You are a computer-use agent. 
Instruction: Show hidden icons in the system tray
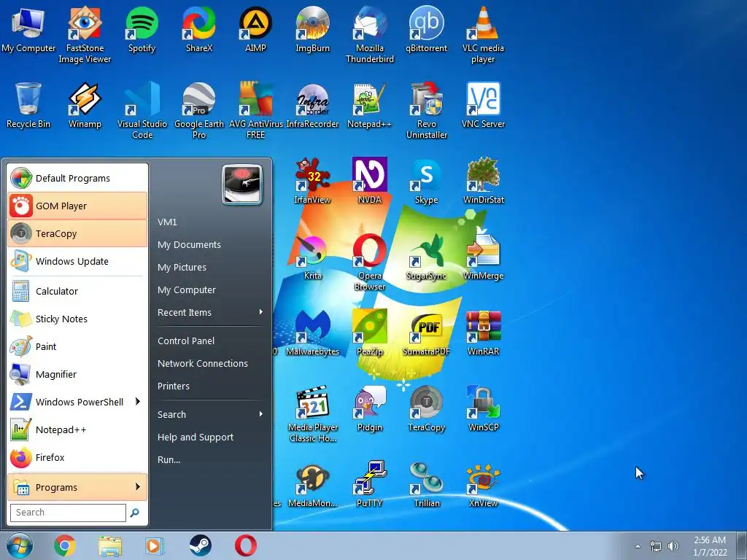[x=638, y=546]
